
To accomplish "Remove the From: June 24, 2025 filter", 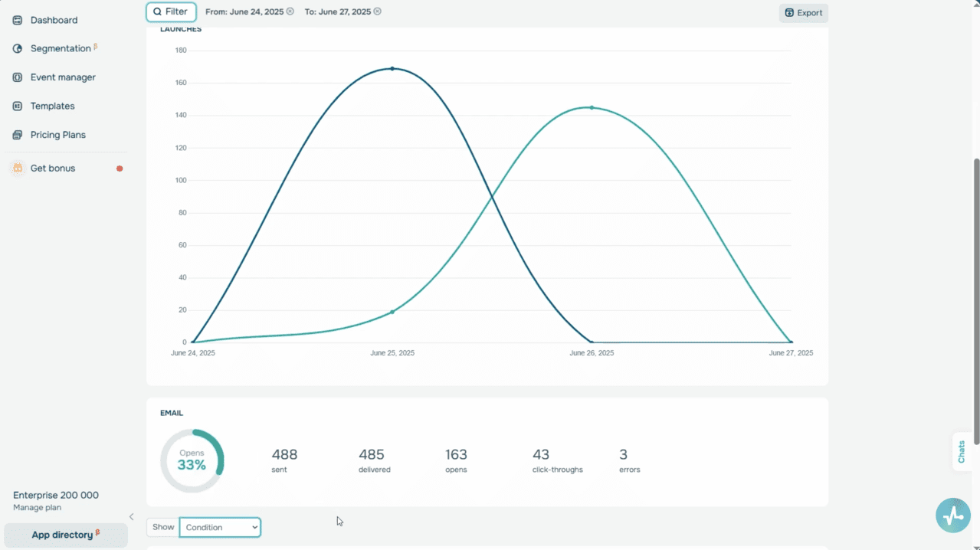I will [290, 11].
